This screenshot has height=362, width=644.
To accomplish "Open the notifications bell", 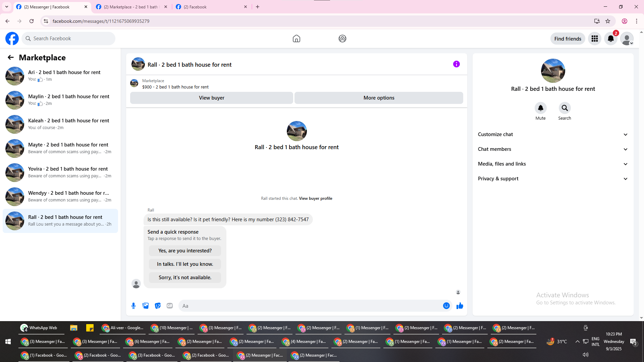I will click(x=611, y=39).
